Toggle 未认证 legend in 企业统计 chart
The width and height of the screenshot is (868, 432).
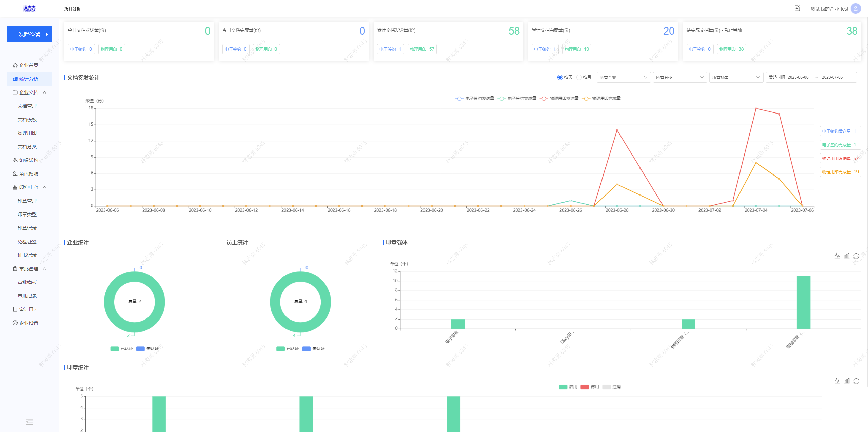(x=147, y=349)
